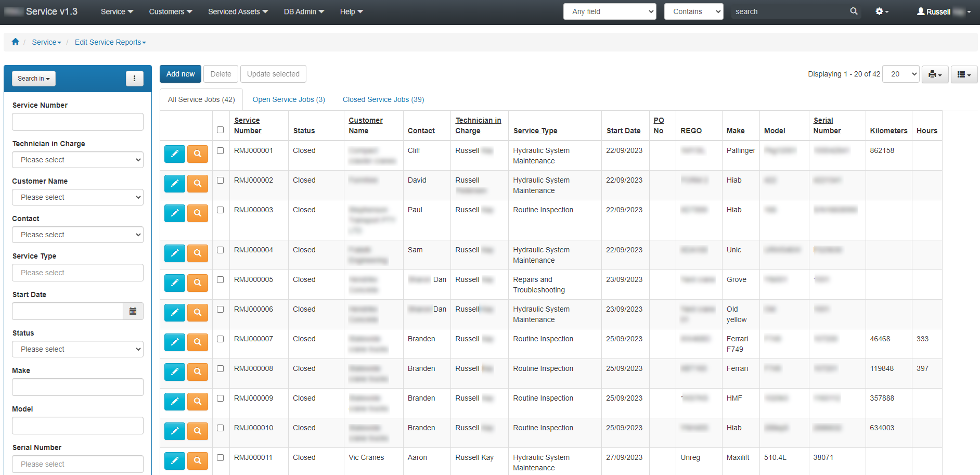View details of RMJ000004 with magnifier icon
The height and width of the screenshot is (475, 980).
click(x=198, y=253)
